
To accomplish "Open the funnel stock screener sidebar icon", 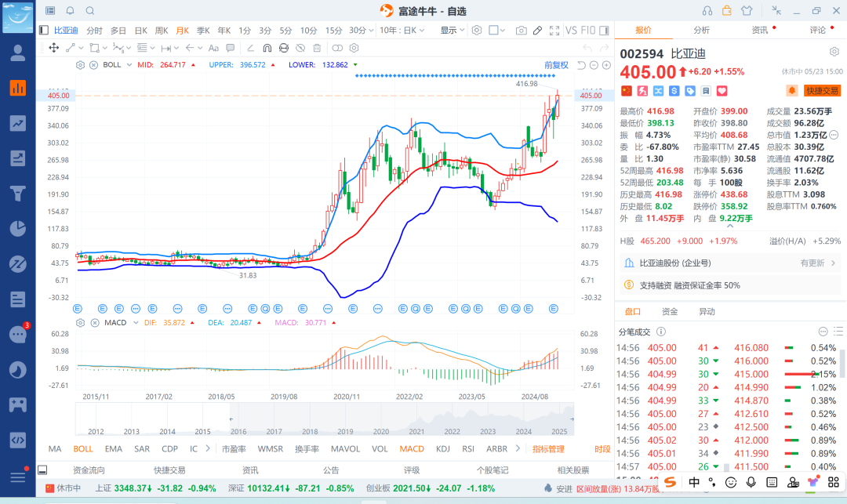I will click(18, 193).
